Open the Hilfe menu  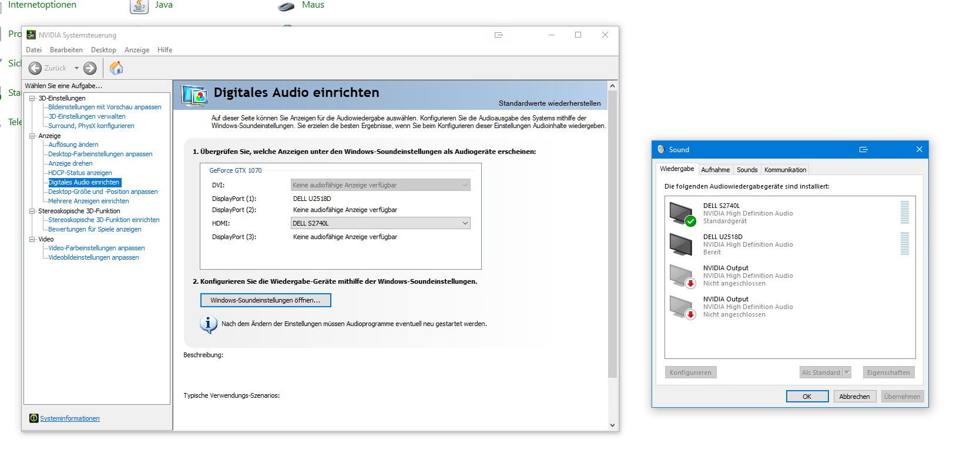click(x=165, y=50)
